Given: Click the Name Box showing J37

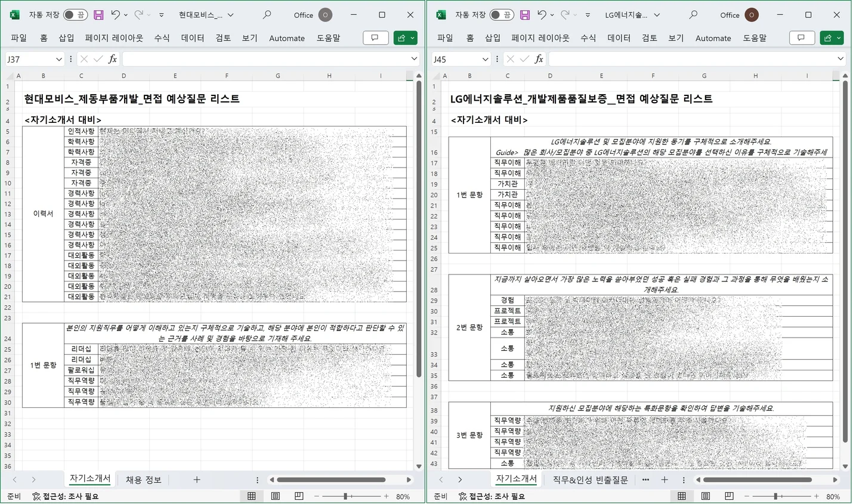Looking at the screenshot, I should point(29,59).
